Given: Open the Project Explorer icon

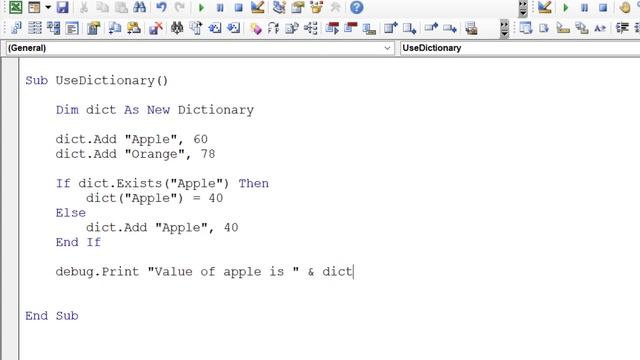Looking at the screenshot, I should tap(280, 7).
